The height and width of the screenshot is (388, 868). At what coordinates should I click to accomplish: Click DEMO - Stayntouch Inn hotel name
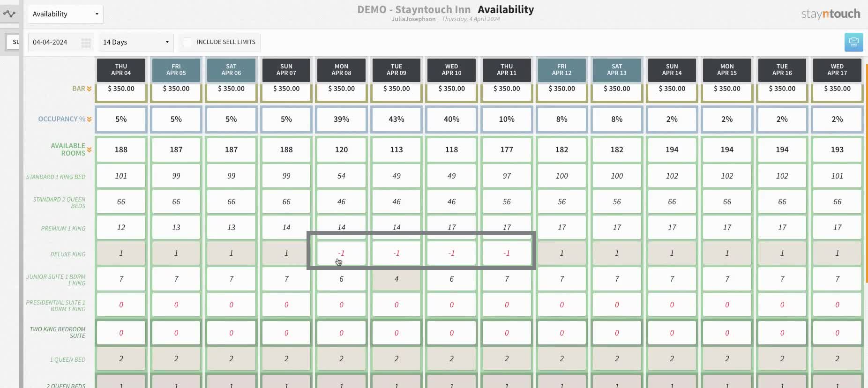coord(414,9)
